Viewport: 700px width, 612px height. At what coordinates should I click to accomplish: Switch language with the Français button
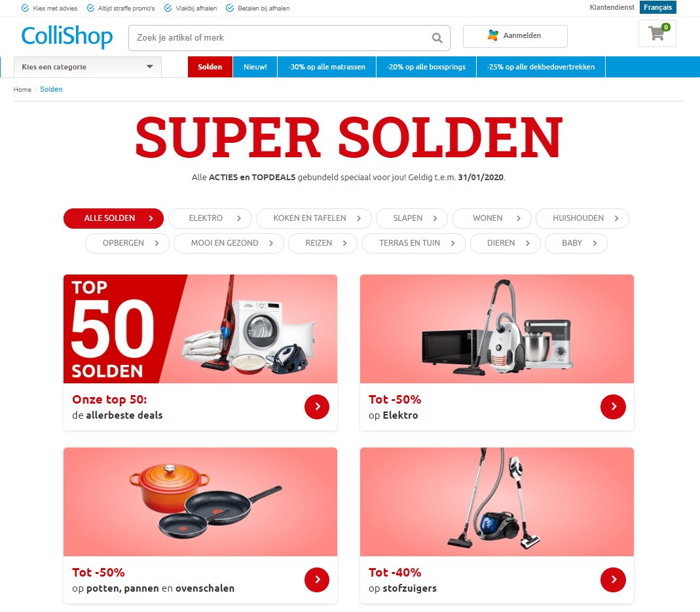(657, 8)
